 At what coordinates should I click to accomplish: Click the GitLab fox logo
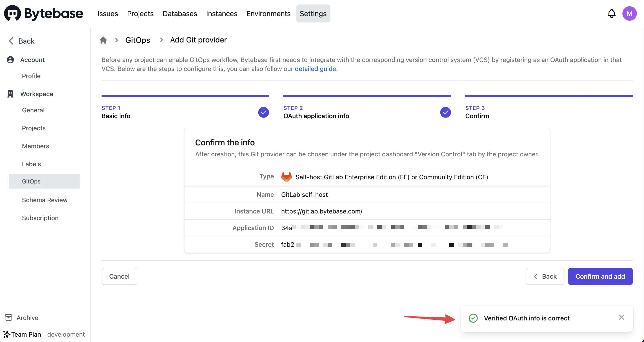tap(286, 177)
